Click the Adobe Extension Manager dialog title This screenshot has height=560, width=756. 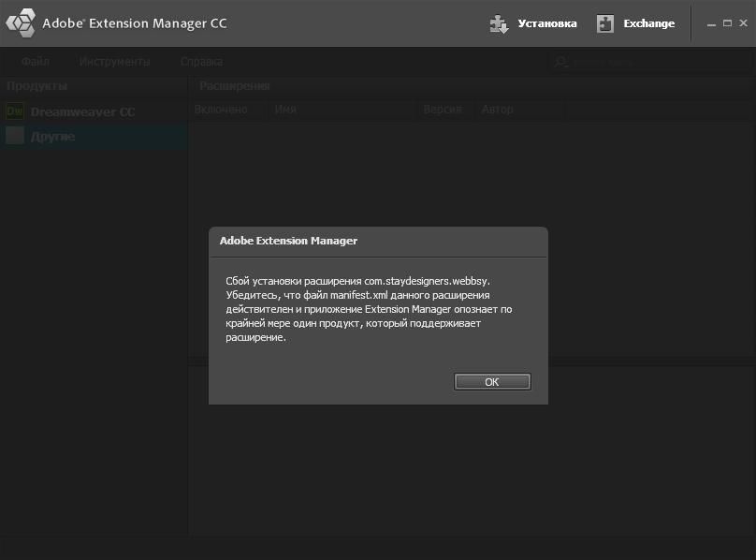(x=288, y=241)
